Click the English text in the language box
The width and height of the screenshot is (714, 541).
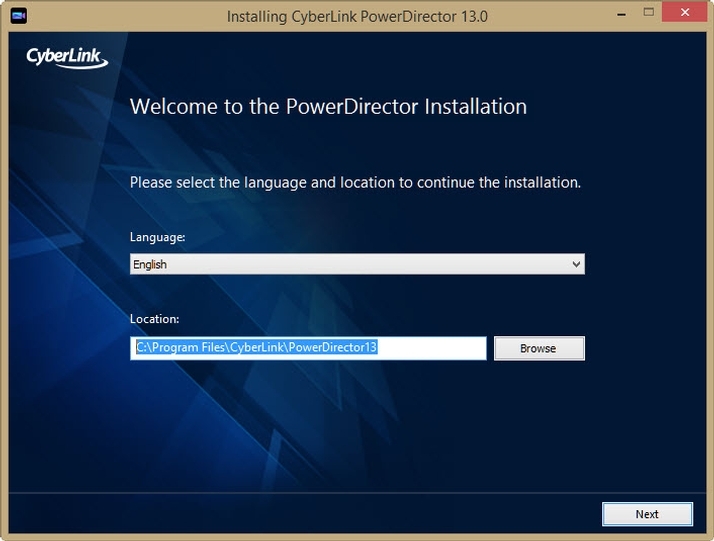point(150,265)
